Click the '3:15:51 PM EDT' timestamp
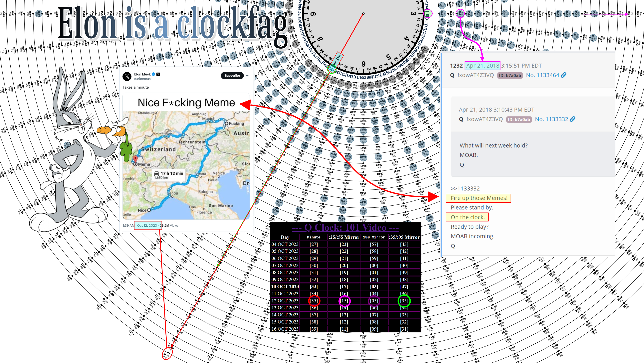The image size is (644, 363). 521,66
